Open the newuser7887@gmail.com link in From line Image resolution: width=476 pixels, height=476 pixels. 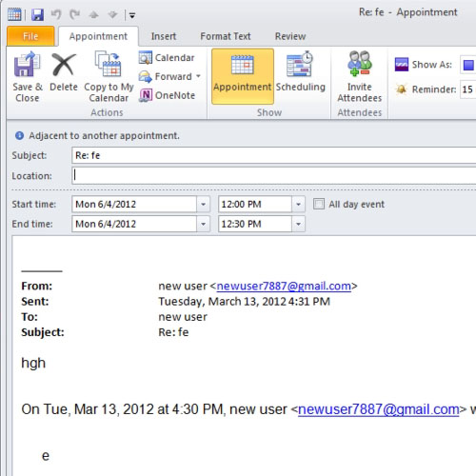tap(284, 286)
